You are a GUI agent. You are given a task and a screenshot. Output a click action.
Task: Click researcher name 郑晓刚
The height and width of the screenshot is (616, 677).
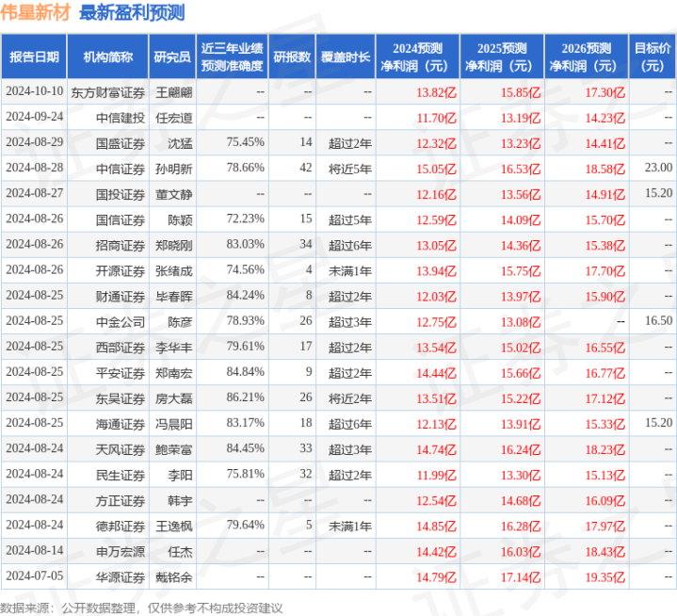click(x=174, y=245)
